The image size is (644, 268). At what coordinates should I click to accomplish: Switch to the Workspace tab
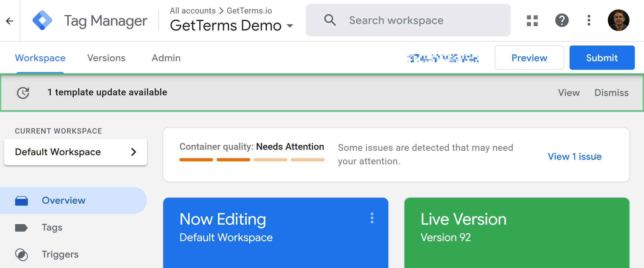[40, 58]
